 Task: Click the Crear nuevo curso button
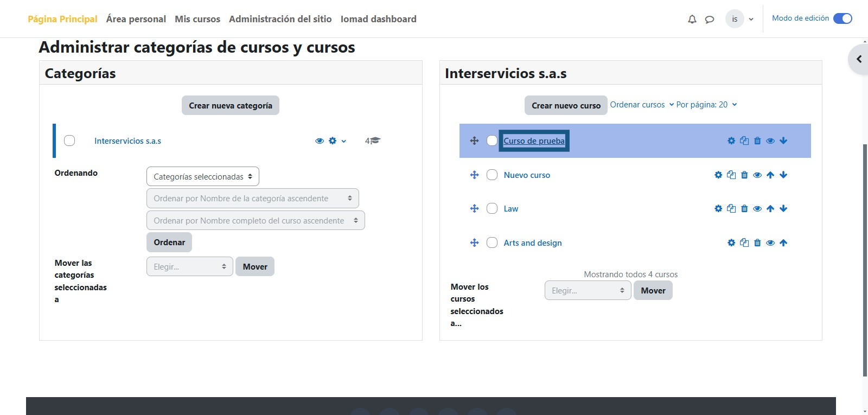(566, 106)
